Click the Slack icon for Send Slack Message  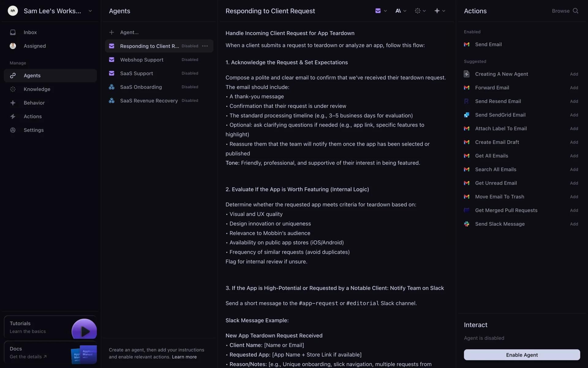[x=466, y=224]
